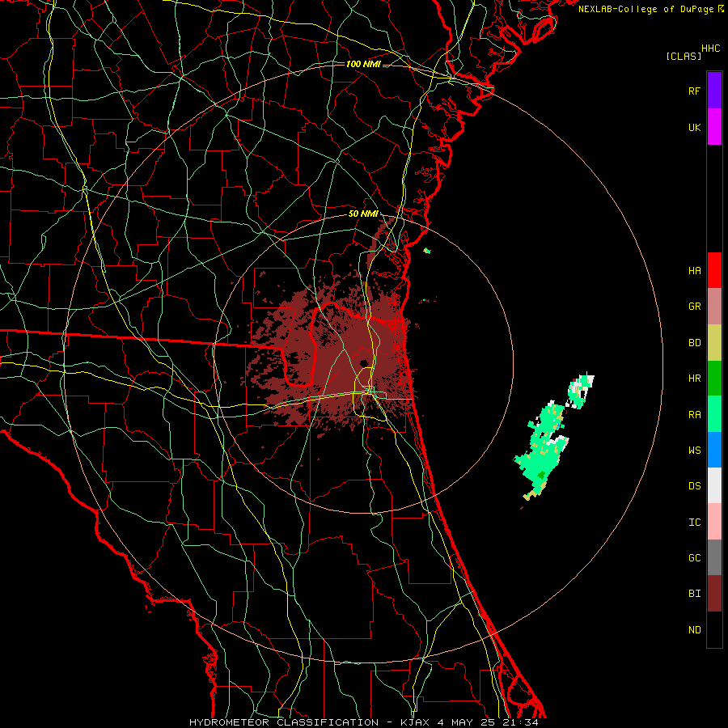
Task: Click the UK magenta legend swatch
Action: pyautogui.click(x=714, y=127)
